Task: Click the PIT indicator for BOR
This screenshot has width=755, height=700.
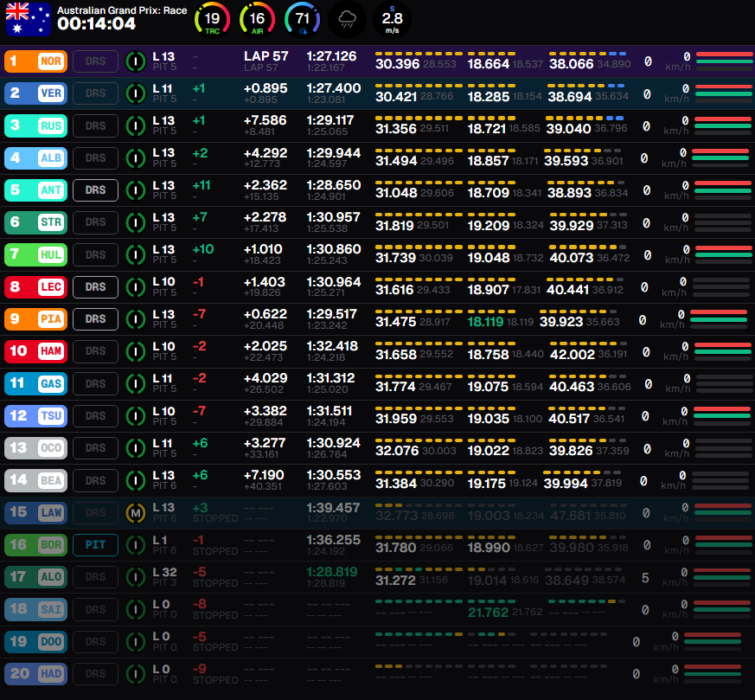Action: click(95, 545)
